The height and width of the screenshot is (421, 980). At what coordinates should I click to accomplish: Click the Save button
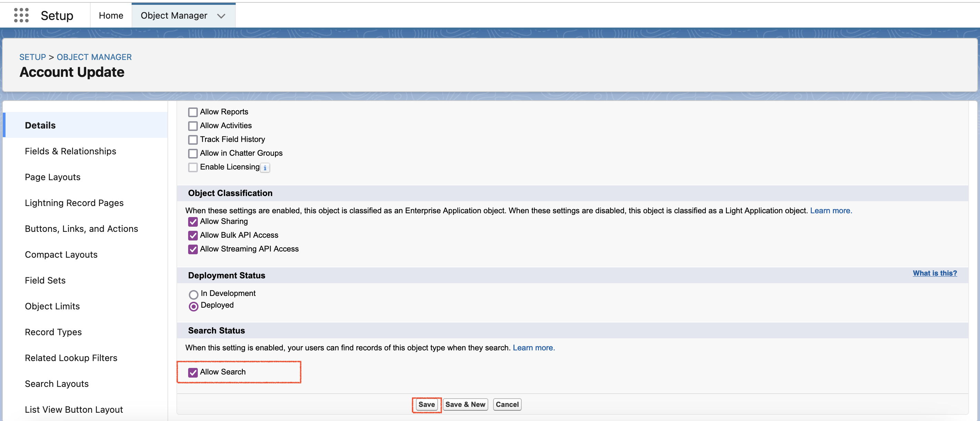426,404
